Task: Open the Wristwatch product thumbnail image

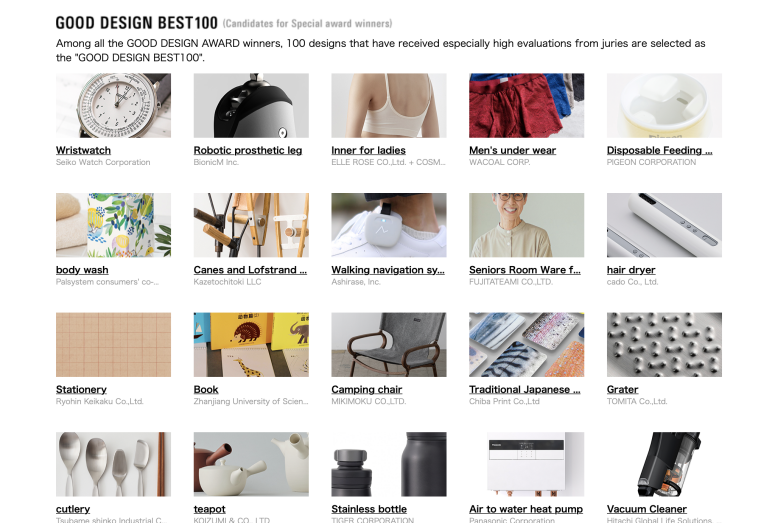Action: (x=113, y=105)
